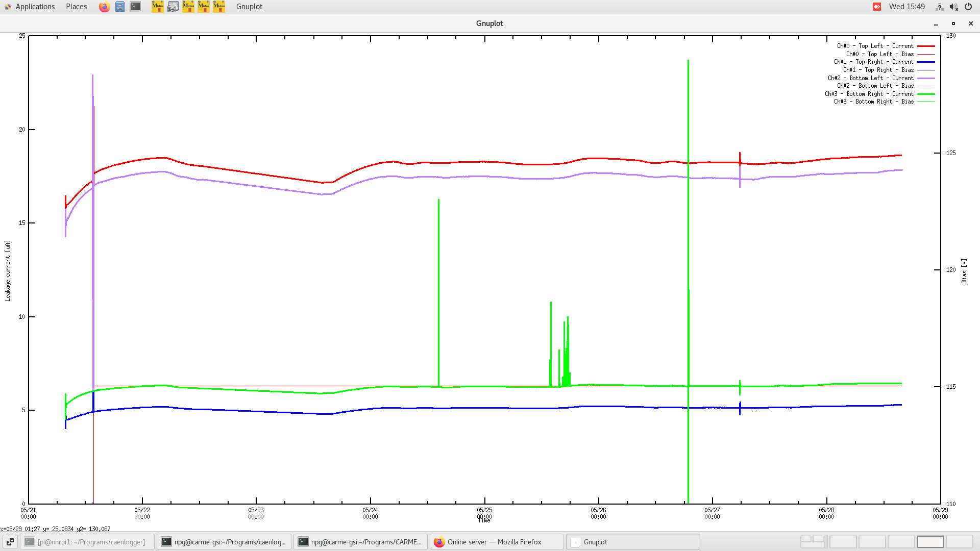Viewport: 980px width, 551px height.
Task: Open a terminal using the top panel icon
Action: [135, 7]
